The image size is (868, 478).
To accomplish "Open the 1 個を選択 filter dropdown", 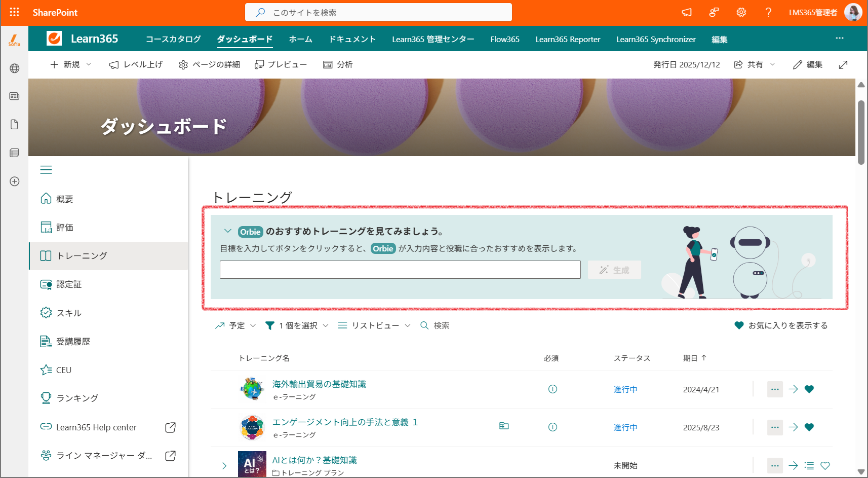I will [297, 325].
